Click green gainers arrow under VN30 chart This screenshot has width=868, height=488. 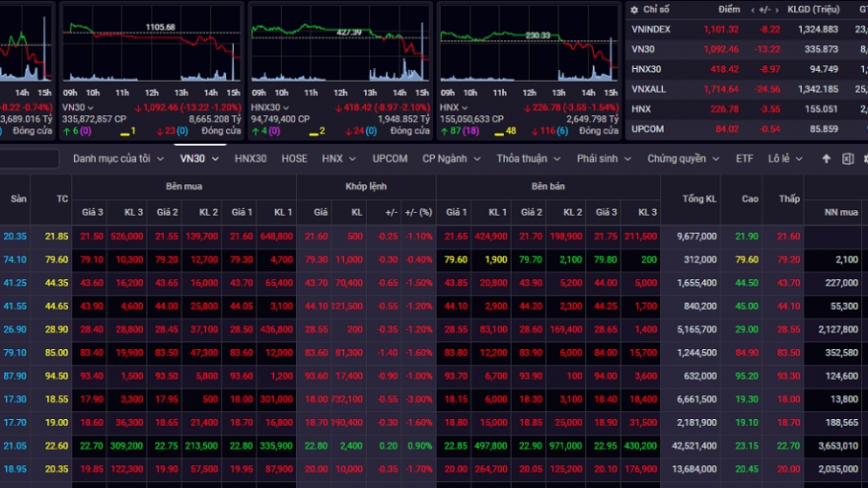point(66,130)
